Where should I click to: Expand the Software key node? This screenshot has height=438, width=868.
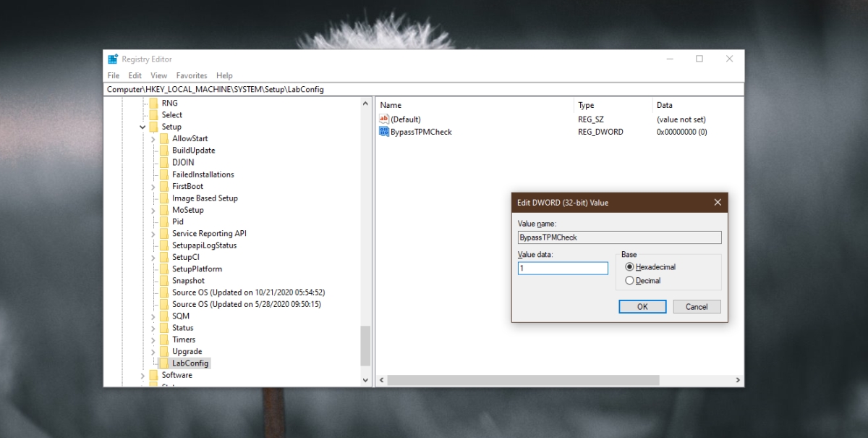pyautogui.click(x=142, y=376)
